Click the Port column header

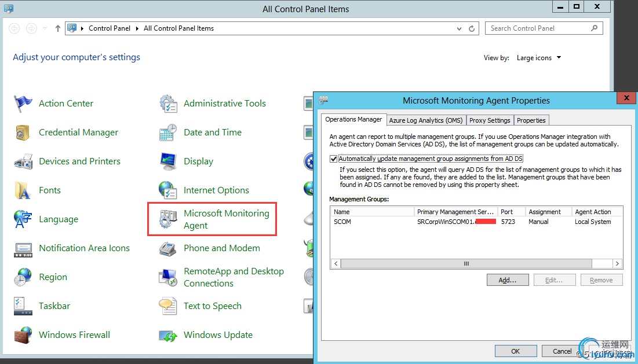coord(511,212)
